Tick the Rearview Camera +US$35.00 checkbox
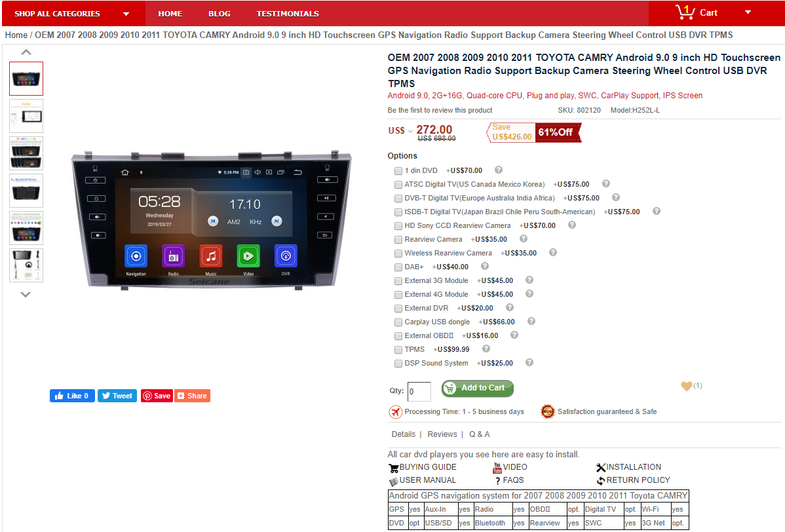Viewport: 785px width, 532px height. pyautogui.click(x=398, y=240)
